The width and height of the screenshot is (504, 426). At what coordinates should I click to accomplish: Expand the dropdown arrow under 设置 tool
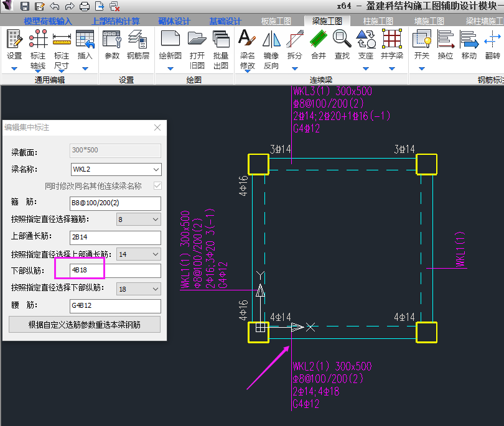click(14, 68)
